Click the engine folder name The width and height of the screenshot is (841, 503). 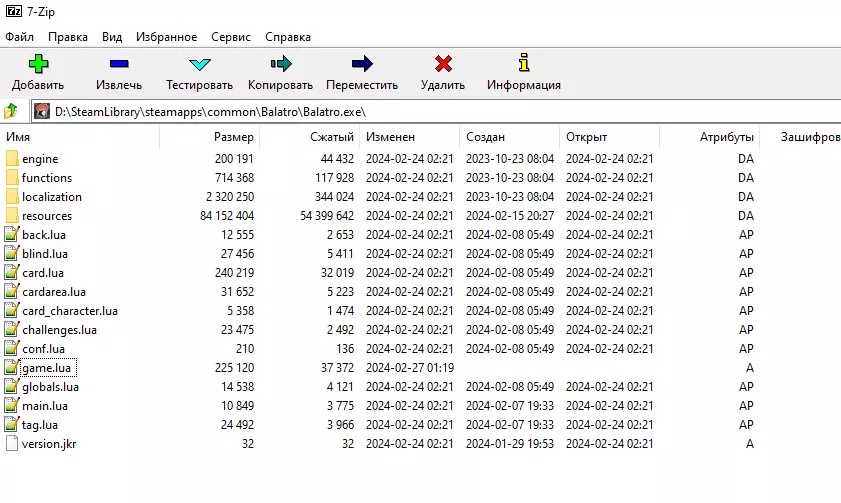40,159
